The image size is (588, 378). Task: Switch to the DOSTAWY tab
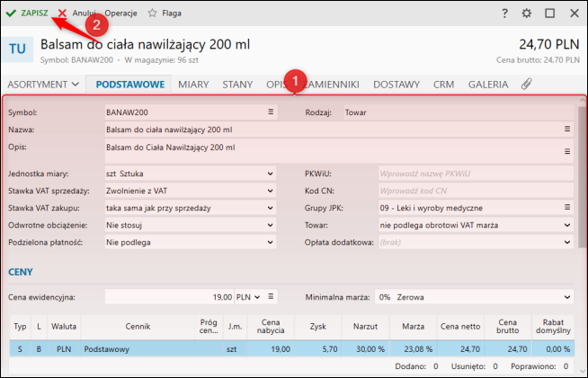pos(396,85)
